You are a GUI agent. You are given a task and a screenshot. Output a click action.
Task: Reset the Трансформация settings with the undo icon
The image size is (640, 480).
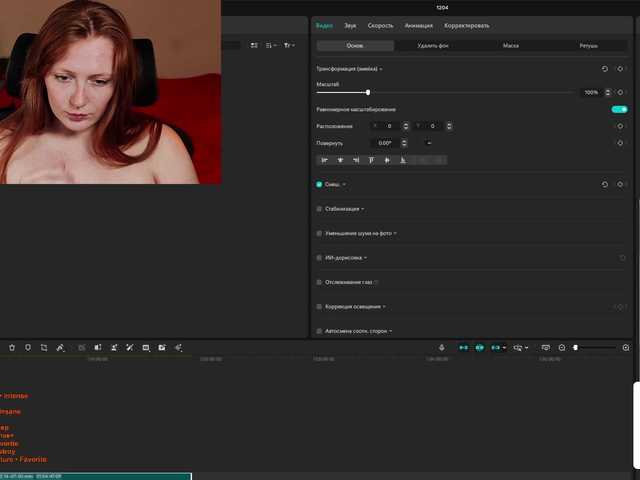coord(604,69)
